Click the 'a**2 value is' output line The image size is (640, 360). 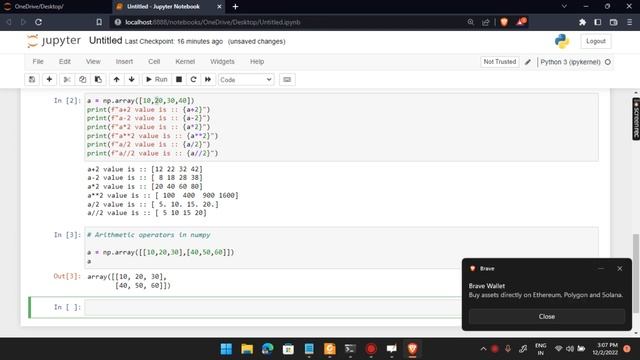163,196
